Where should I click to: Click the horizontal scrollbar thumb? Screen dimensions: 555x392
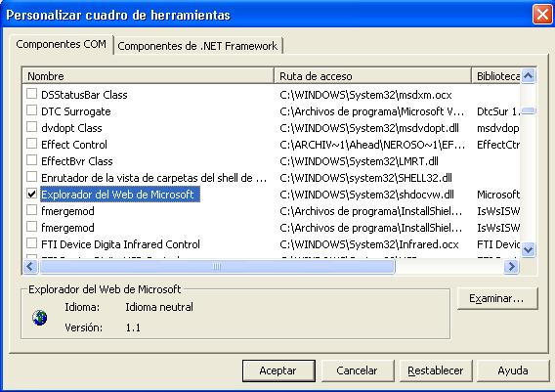pyautogui.click(x=217, y=266)
